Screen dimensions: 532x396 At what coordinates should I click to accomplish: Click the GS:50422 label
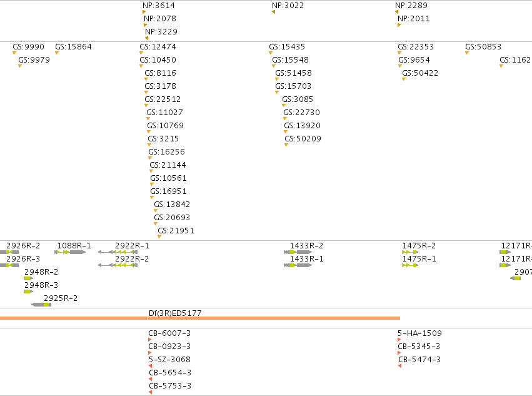pyautogui.click(x=420, y=73)
